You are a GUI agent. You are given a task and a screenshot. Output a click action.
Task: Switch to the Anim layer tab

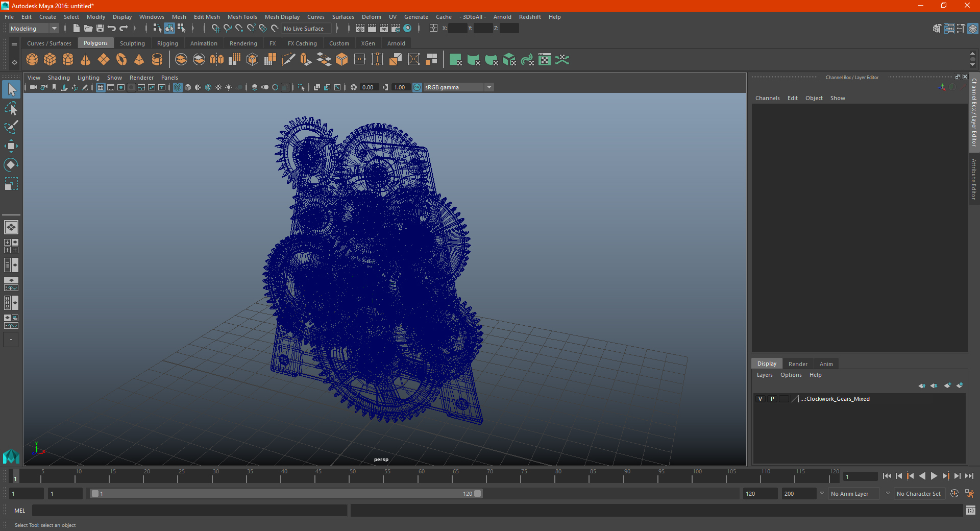click(826, 364)
